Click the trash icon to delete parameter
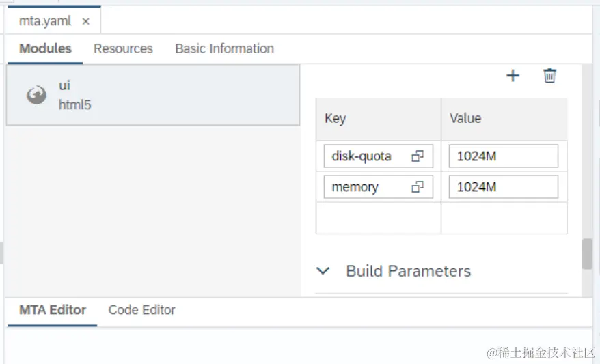 [x=549, y=76]
